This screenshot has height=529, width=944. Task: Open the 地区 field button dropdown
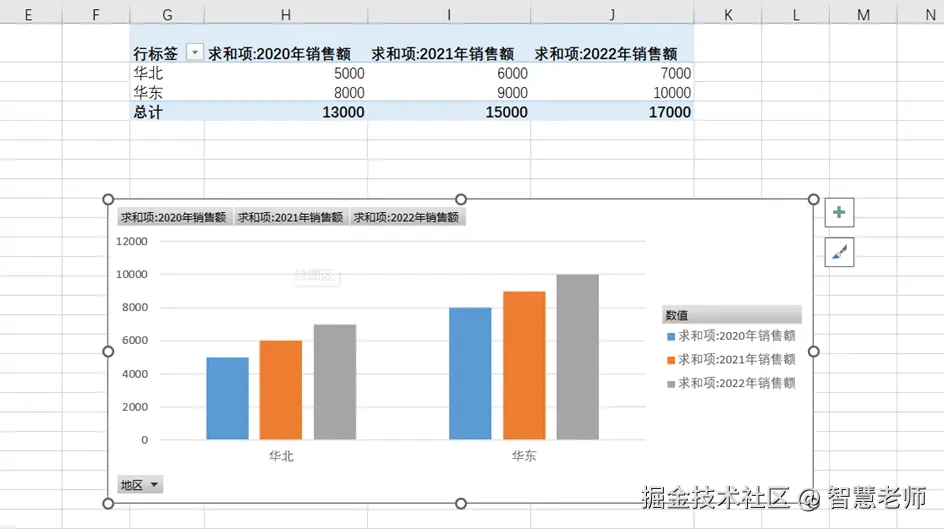pyautogui.click(x=140, y=485)
